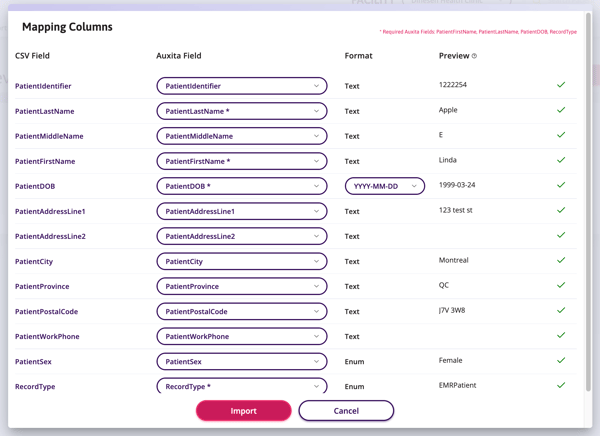Click the PatientSex CSV field label
600x436 pixels.
33,362
